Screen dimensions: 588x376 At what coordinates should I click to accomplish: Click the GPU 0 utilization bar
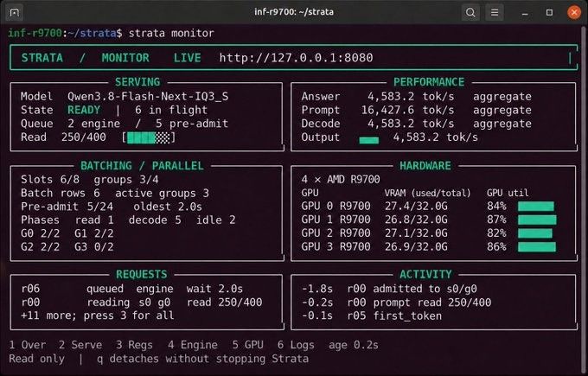pyautogui.click(x=536, y=207)
